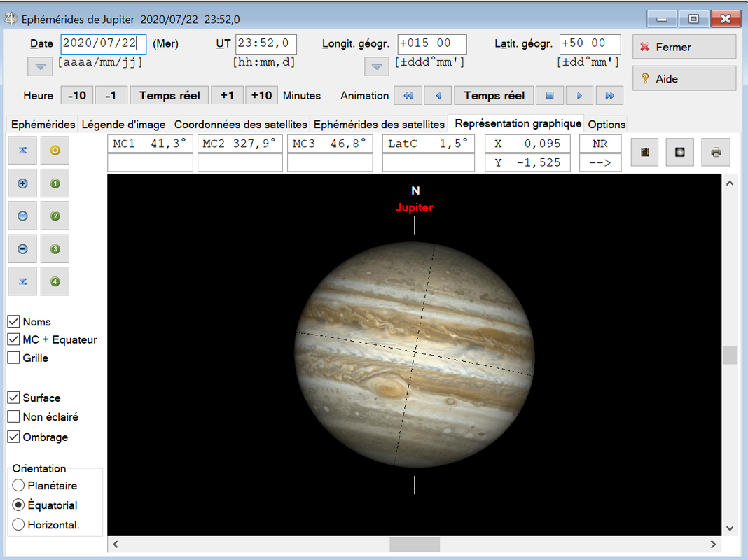Center on satellite 4 green icon
The image size is (748, 560).
tap(55, 281)
